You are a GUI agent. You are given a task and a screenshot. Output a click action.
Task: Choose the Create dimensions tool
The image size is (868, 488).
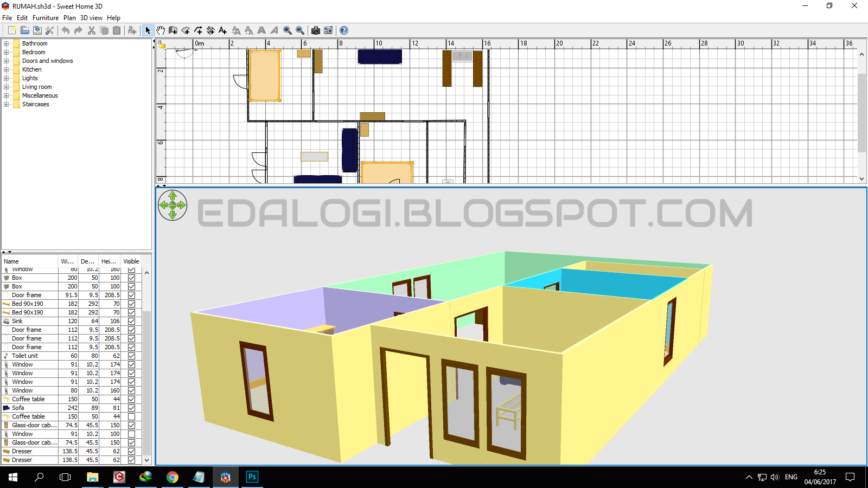(x=210, y=30)
